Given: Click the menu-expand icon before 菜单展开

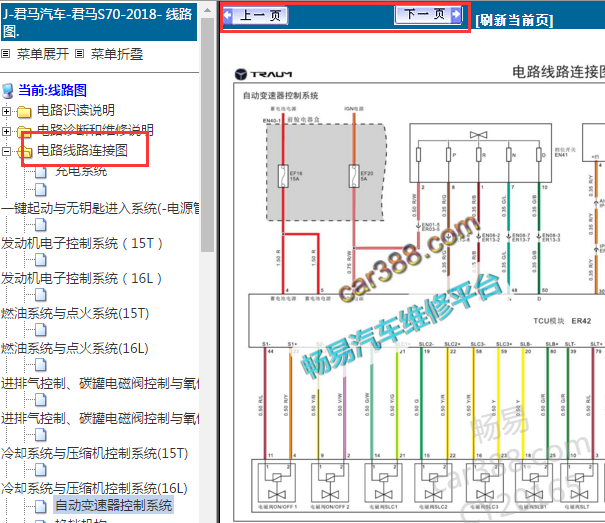Looking at the screenshot, I should point(5,54).
